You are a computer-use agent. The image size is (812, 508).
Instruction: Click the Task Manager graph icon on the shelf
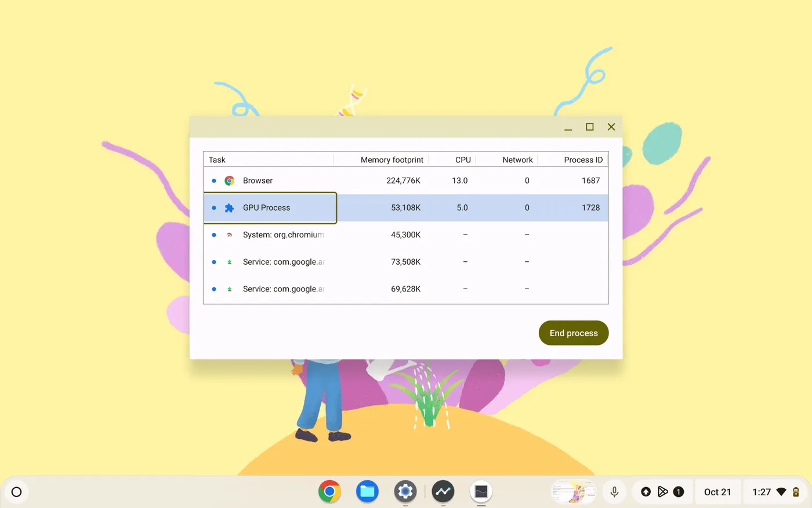pyautogui.click(x=481, y=492)
